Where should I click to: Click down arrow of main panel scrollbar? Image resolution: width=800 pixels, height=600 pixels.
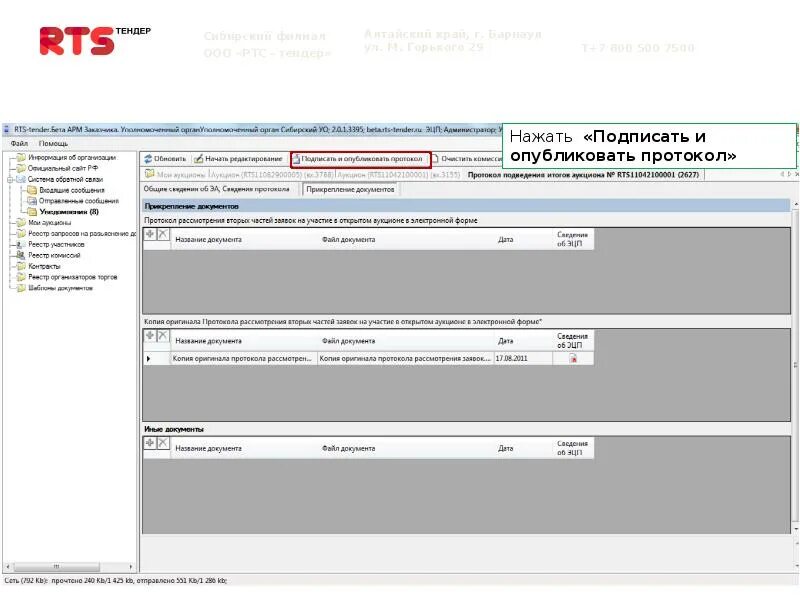(796, 529)
